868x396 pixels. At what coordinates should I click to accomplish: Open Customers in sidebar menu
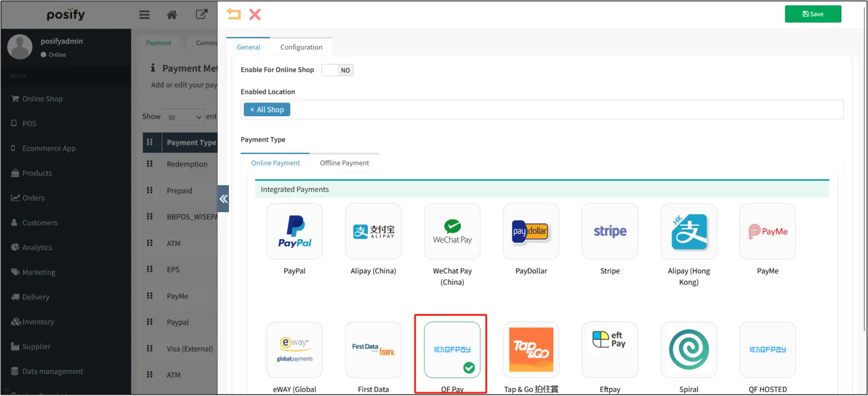pos(66,223)
